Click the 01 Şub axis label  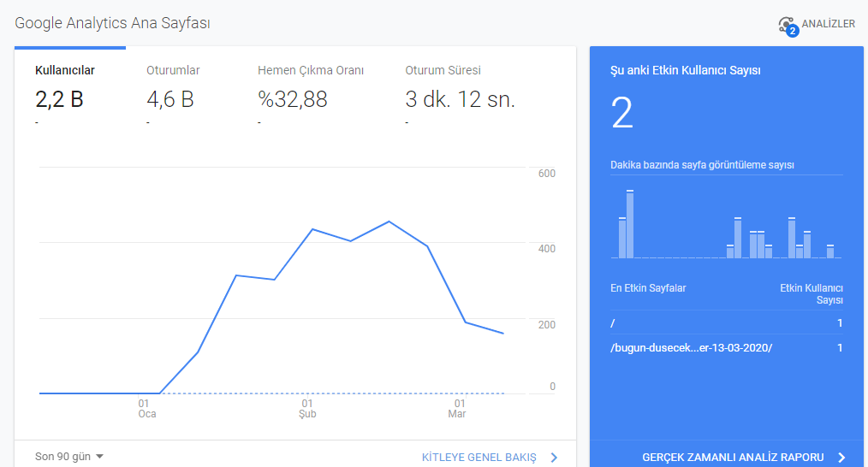(x=307, y=408)
